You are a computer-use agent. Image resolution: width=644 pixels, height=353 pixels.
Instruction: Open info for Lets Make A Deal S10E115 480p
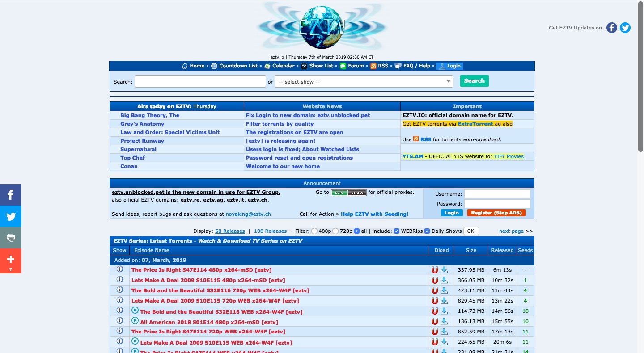119,279
